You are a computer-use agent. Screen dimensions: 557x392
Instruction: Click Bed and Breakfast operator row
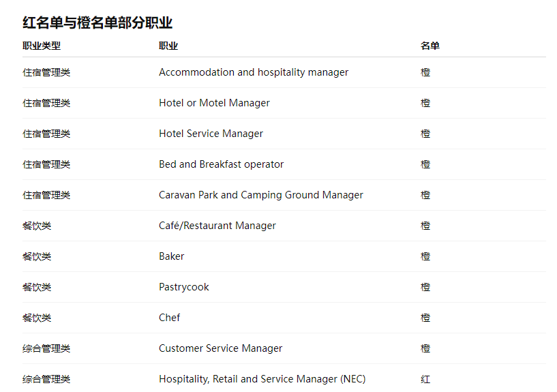[221, 164]
